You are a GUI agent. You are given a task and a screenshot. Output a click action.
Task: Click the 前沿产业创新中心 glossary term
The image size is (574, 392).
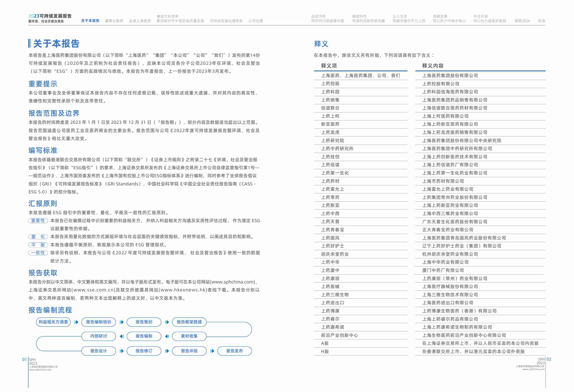point(339,335)
